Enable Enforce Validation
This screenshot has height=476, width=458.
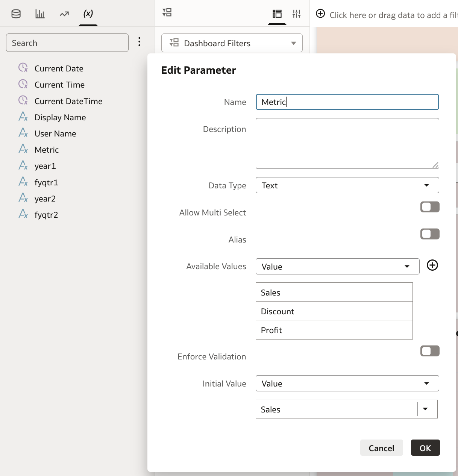[429, 351]
